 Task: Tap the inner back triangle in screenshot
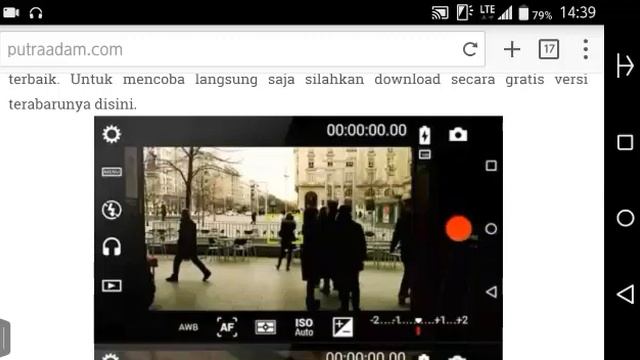491,292
